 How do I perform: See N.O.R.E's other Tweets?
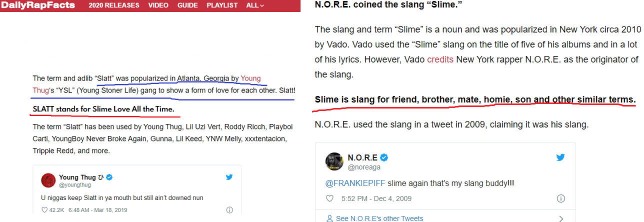pos(374,218)
